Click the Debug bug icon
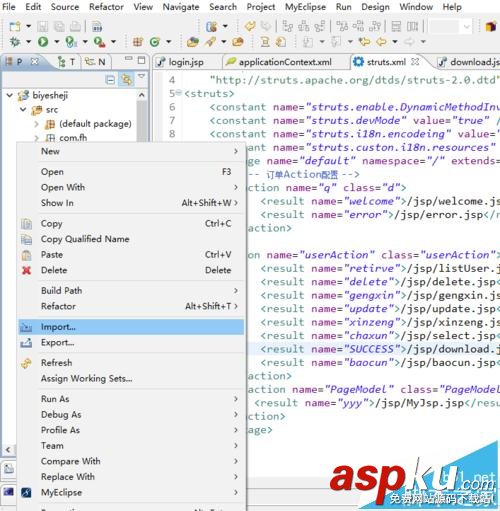This screenshot has width=500, height=511. click(15, 42)
